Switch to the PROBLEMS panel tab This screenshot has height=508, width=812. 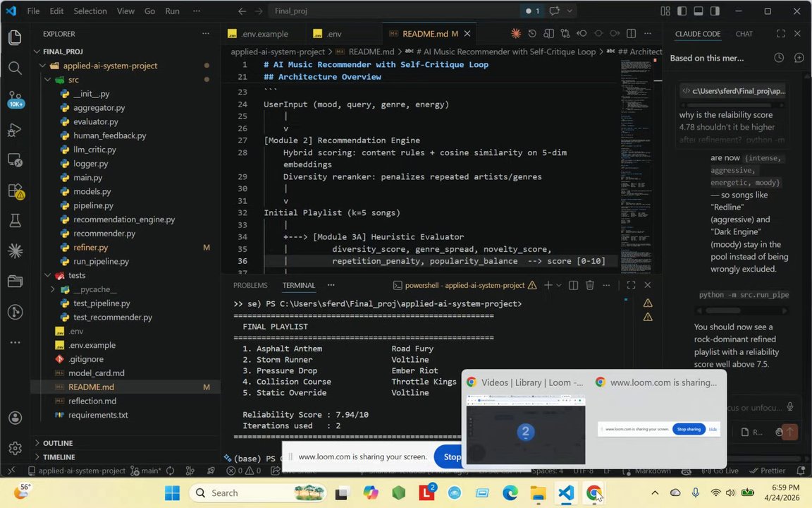(x=250, y=285)
